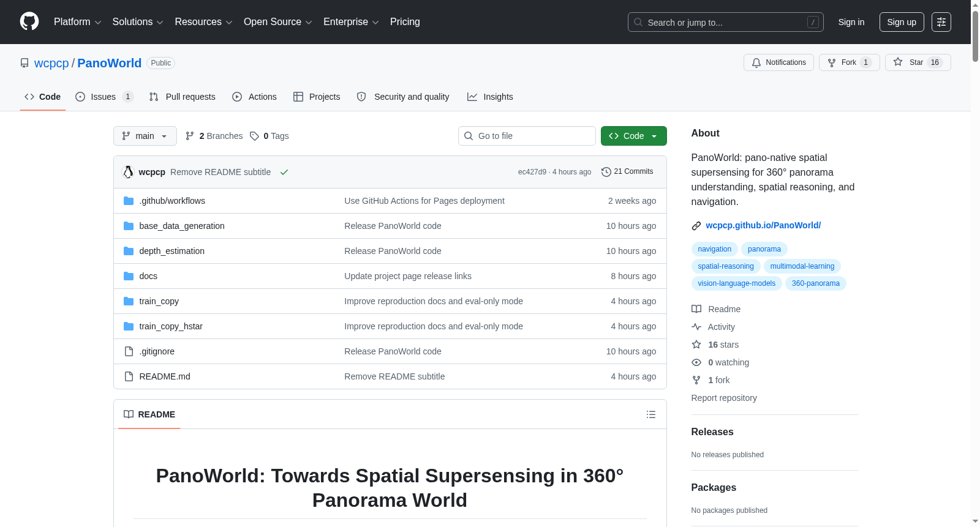Click the Report repository link
This screenshot has height=527, width=980.
click(724, 398)
